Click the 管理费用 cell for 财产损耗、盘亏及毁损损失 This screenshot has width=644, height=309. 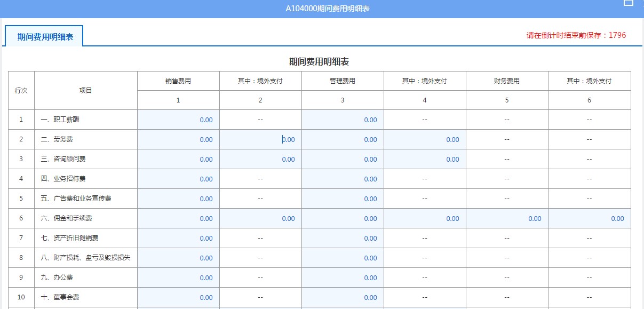pos(343,258)
